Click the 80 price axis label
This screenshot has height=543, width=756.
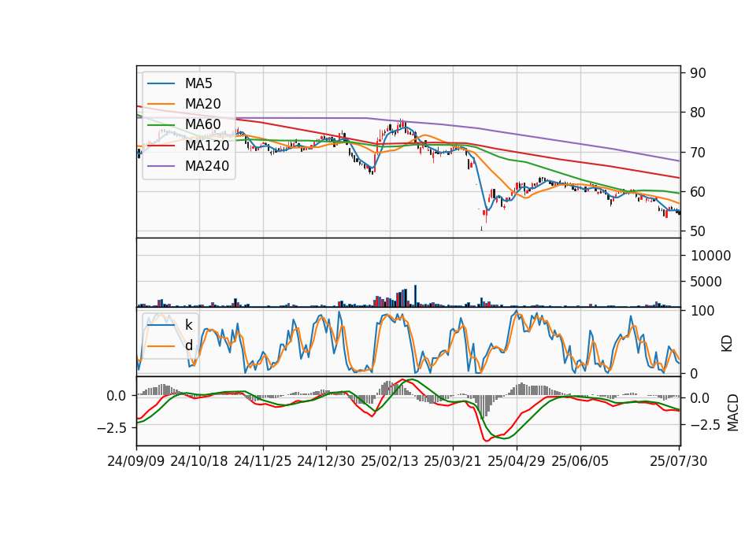click(x=698, y=113)
